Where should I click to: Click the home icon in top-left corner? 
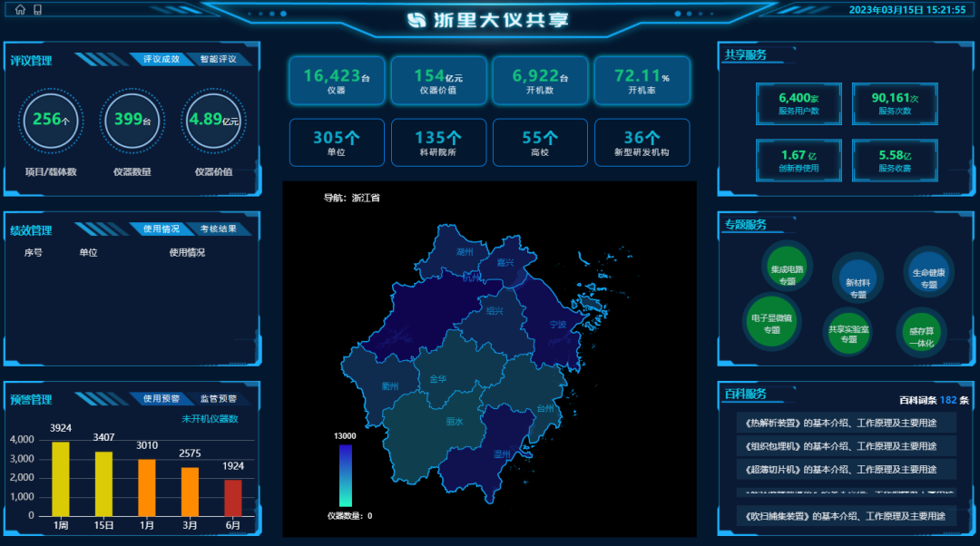tap(18, 9)
